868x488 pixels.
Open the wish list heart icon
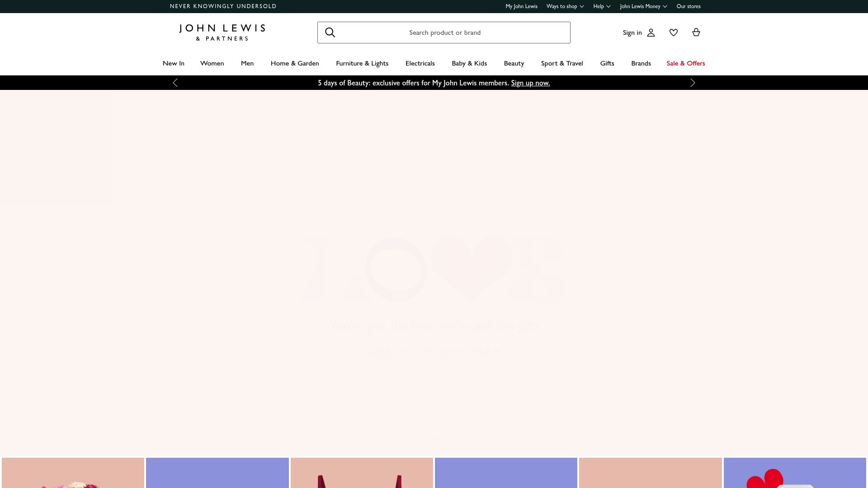(x=674, y=33)
